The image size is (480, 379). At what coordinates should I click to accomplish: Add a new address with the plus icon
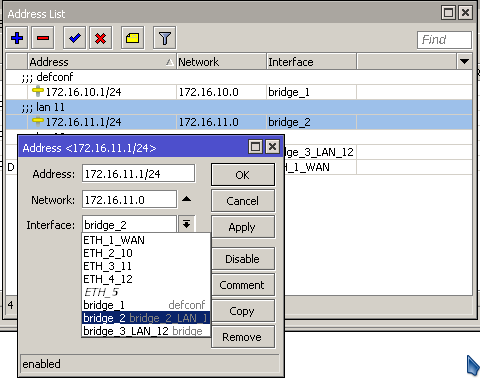coord(17,38)
